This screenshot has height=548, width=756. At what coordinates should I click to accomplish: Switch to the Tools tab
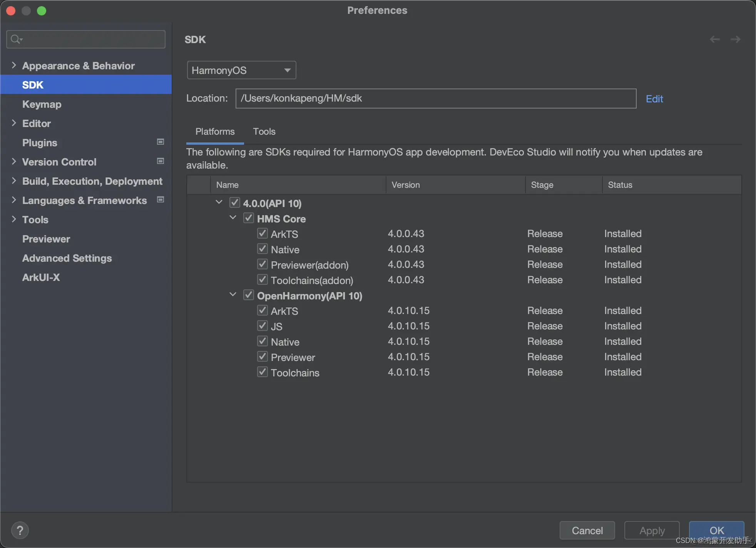pos(264,132)
